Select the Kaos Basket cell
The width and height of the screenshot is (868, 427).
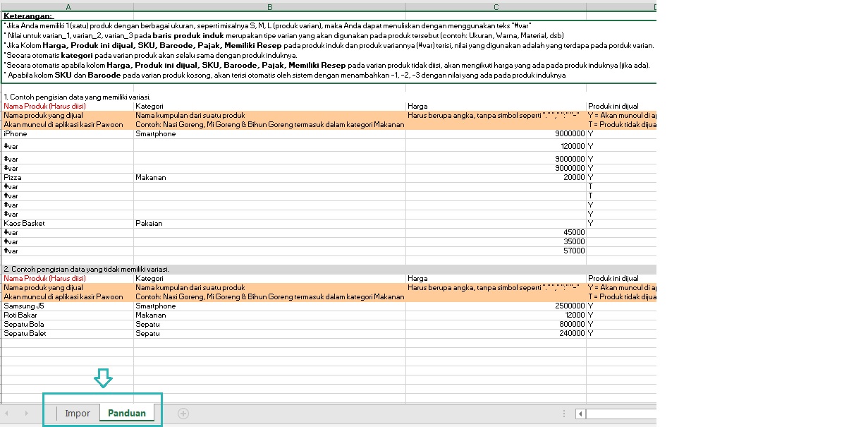(x=68, y=224)
